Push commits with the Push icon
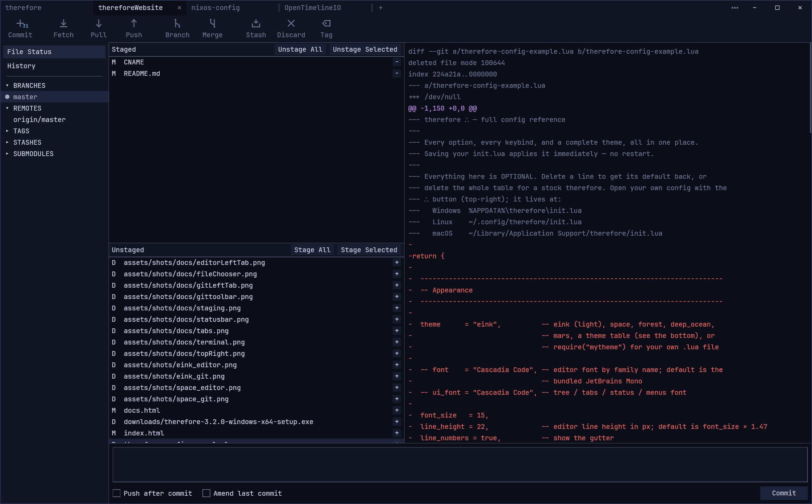The width and height of the screenshot is (812, 504). click(134, 29)
